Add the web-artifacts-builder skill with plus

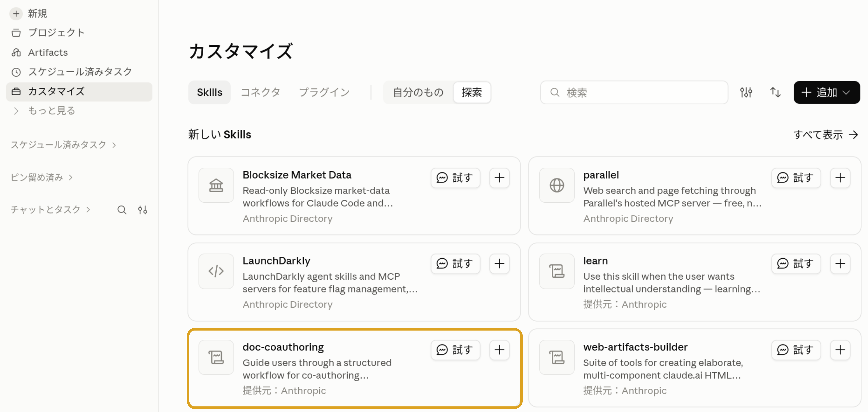[840, 350]
